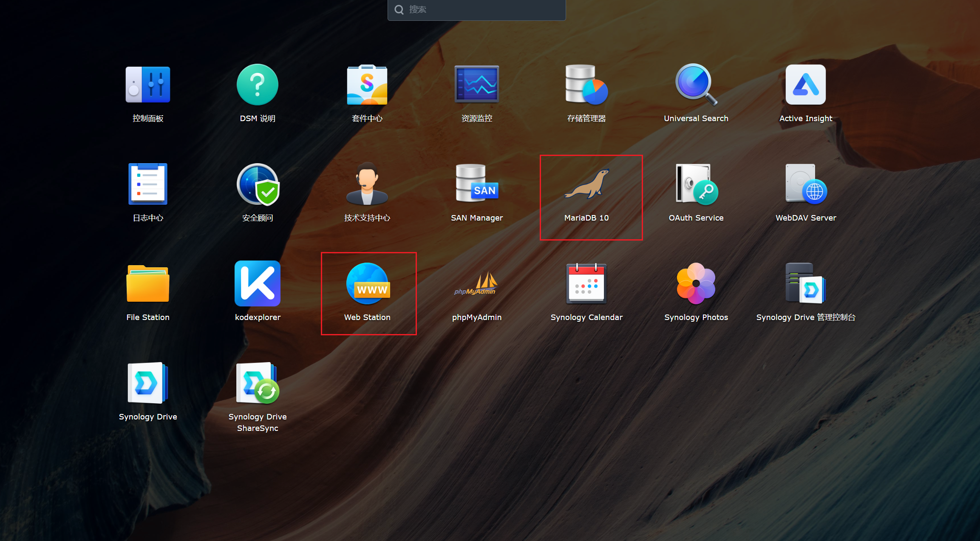Open File Station folder icon
The width and height of the screenshot is (980, 541).
point(148,283)
